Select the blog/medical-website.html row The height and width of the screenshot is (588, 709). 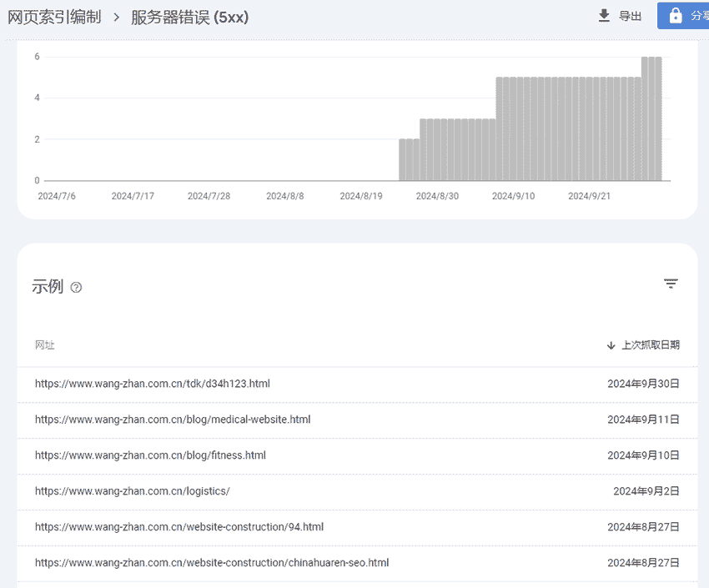pos(173,420)
